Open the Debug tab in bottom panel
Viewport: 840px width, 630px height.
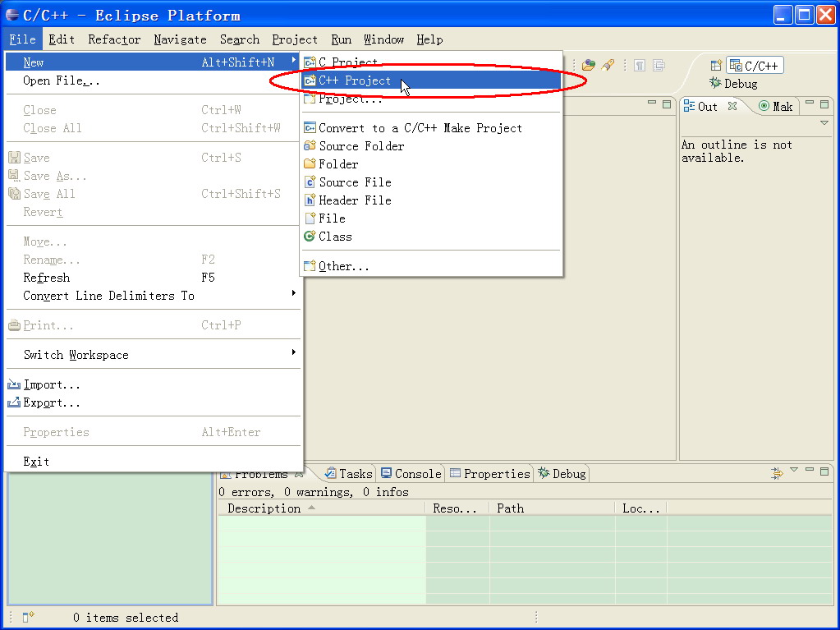click(562, 474)
